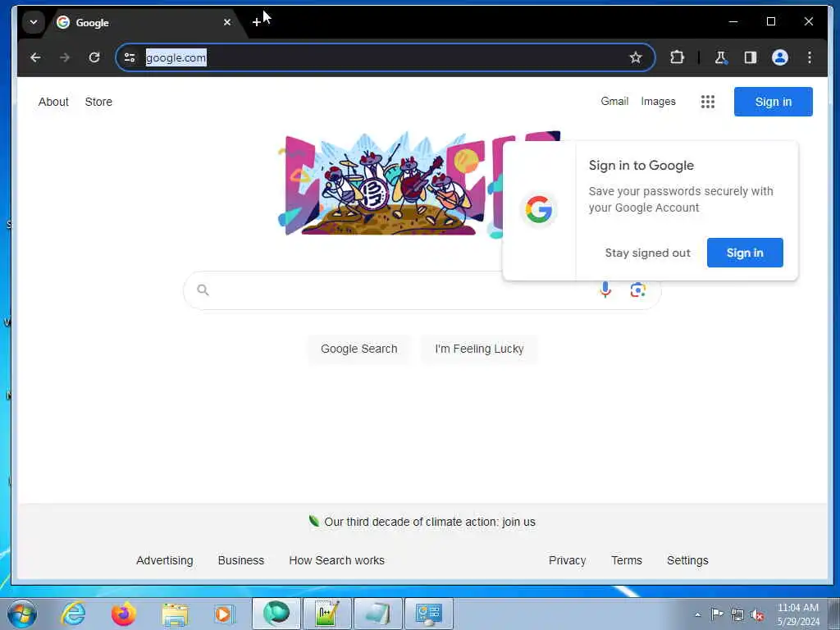
Task: Open the Terms footer link
Action: tap(626, 560)
